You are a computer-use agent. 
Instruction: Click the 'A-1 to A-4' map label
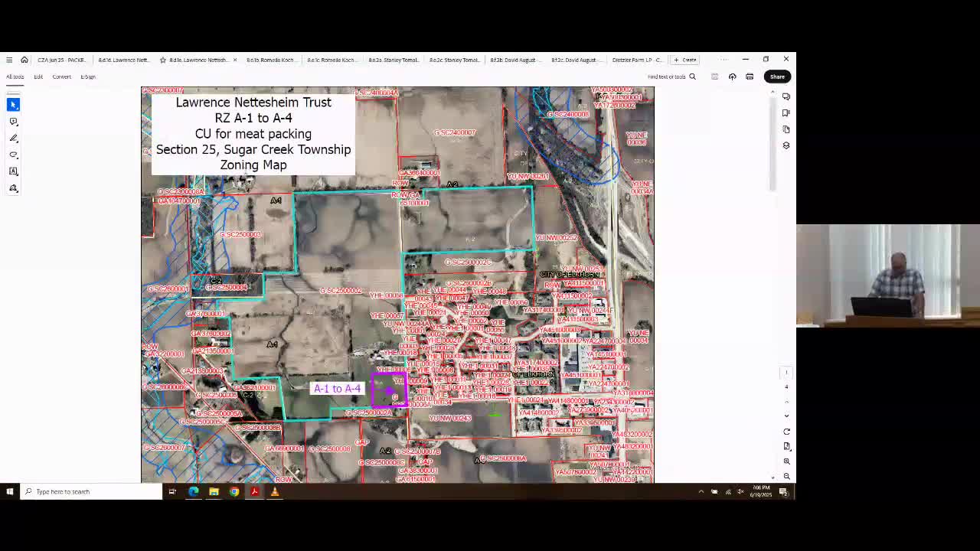pos(337,389)
